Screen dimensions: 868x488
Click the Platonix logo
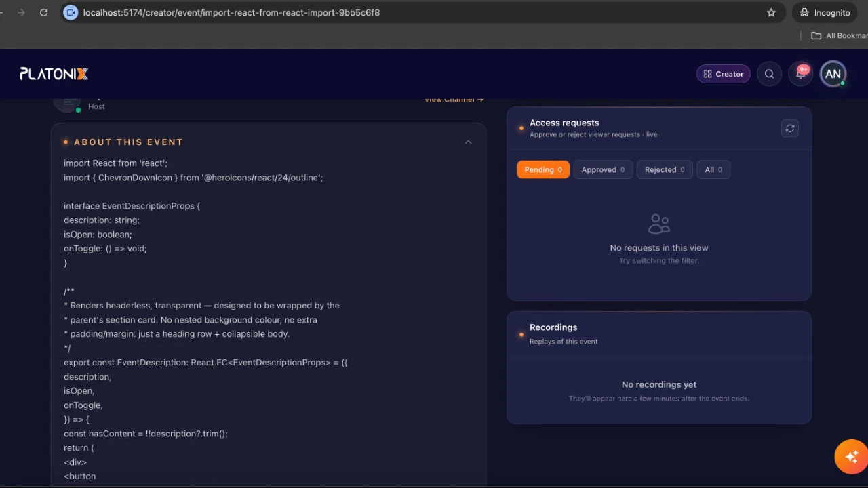[x=54, y=74]
